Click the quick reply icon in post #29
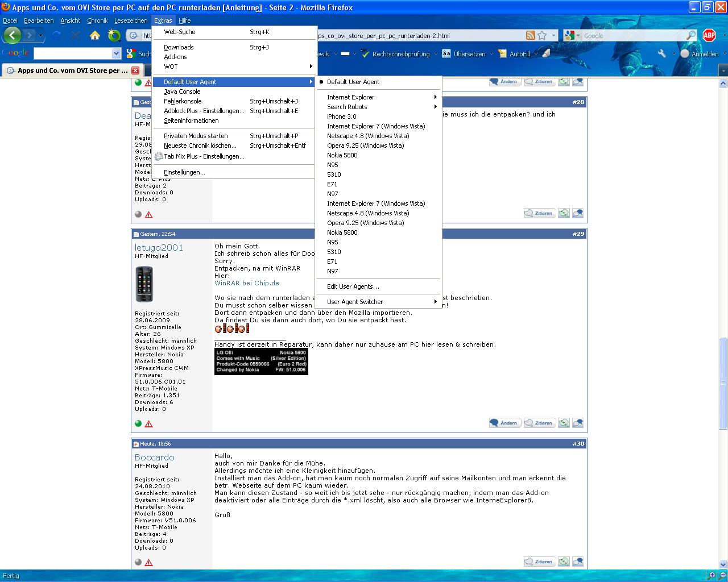The width and height of the screenshot is (728, 582). pyautogui.click(x=578, y=423)
